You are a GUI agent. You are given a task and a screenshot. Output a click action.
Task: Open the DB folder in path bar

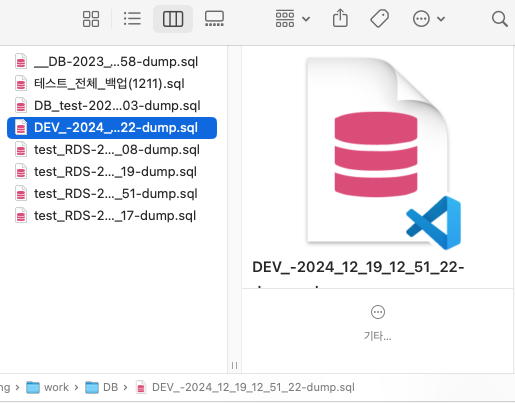(x=101, y=387)
